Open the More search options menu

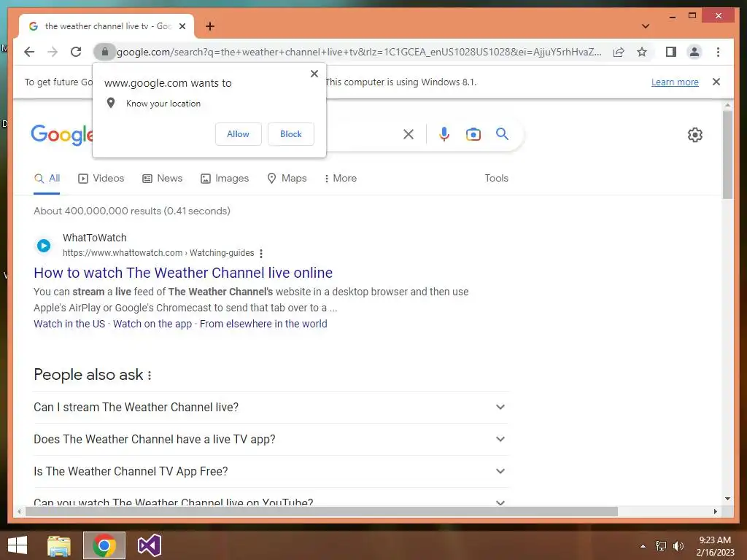click(340, 178)
